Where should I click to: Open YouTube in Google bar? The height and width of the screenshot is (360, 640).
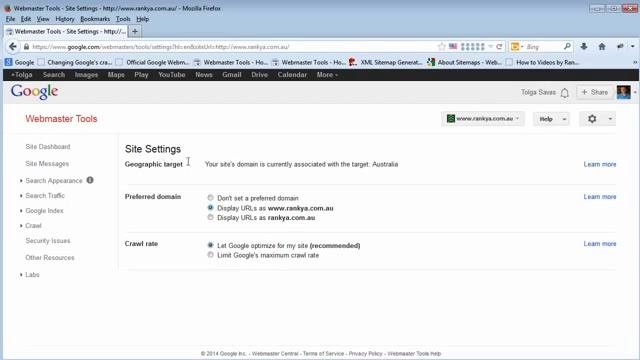click(x=171, y=75)
